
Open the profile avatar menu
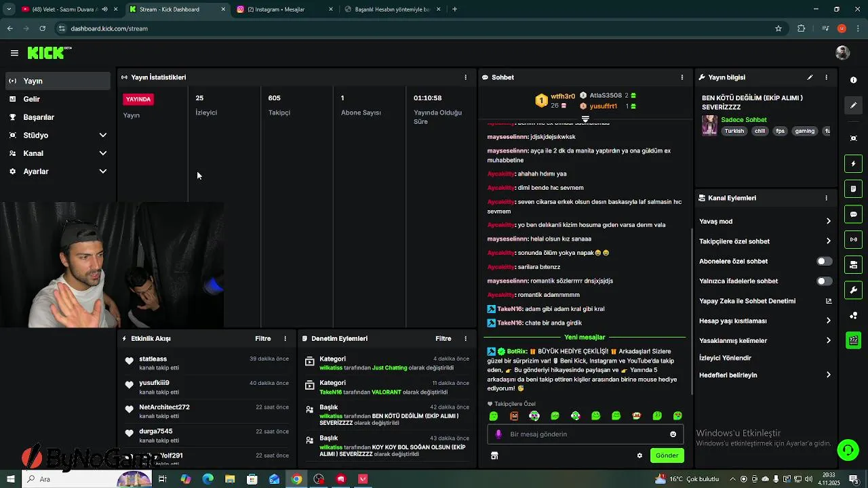click(842, 53)
